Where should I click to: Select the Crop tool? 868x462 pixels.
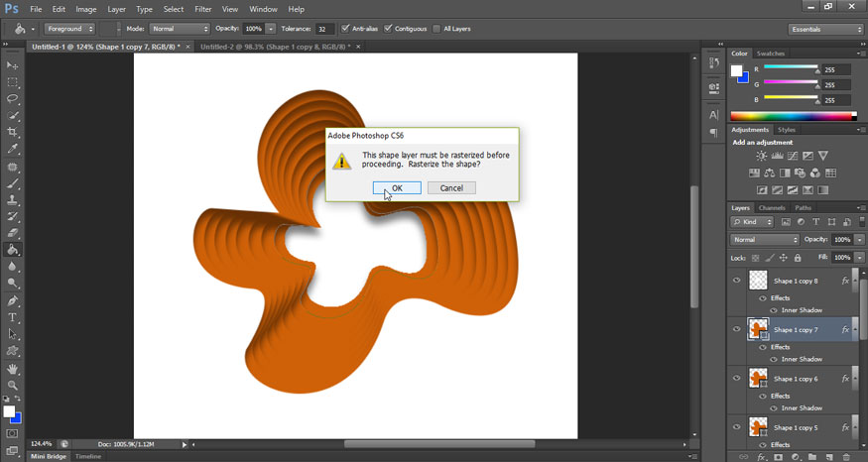(x=12, y=132)
